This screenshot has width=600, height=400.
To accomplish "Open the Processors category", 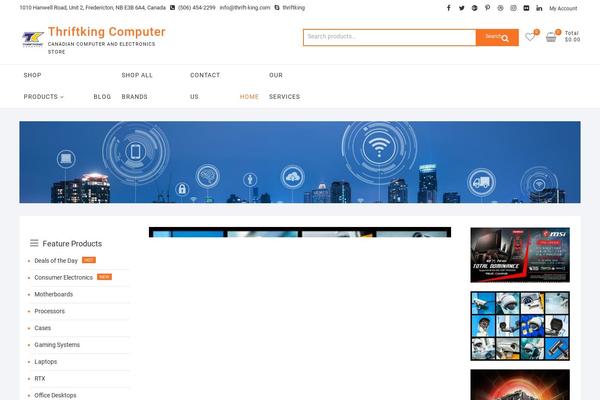I will pos(49,311).
